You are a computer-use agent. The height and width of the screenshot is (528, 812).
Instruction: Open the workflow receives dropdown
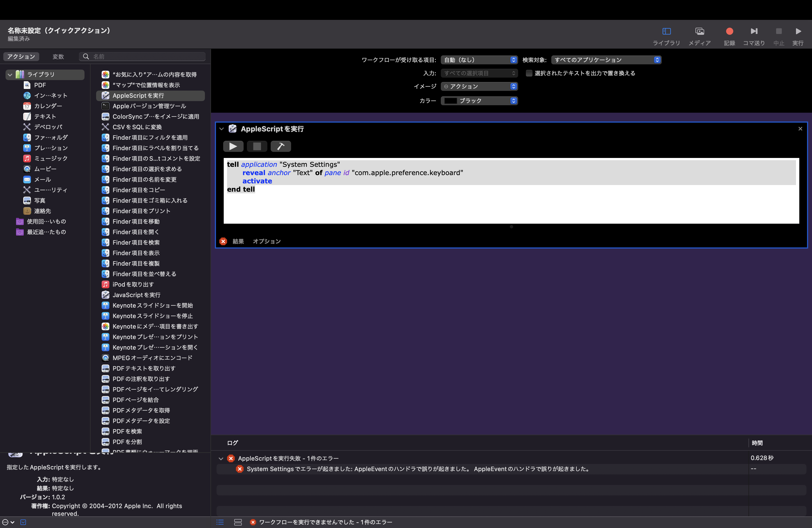pos(479,60)
